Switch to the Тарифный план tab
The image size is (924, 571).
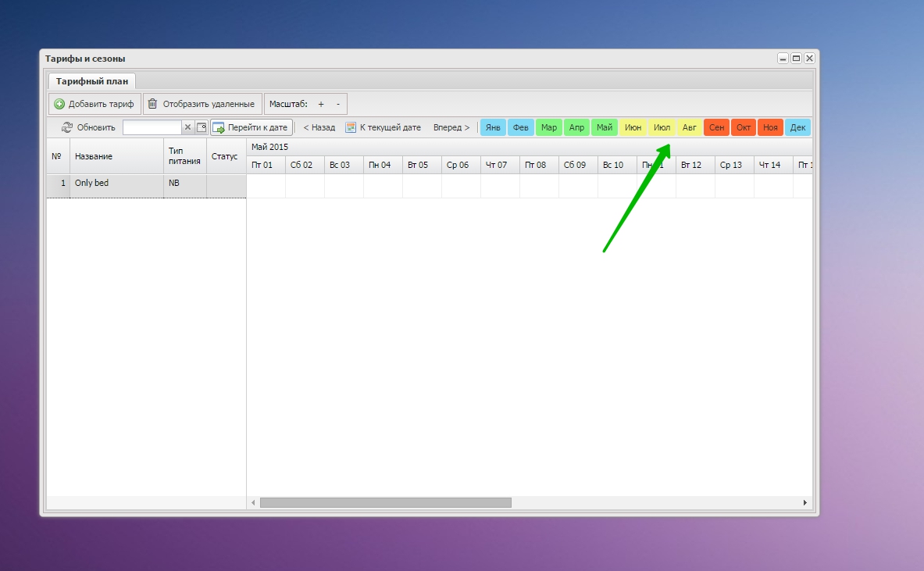[92, 81]
